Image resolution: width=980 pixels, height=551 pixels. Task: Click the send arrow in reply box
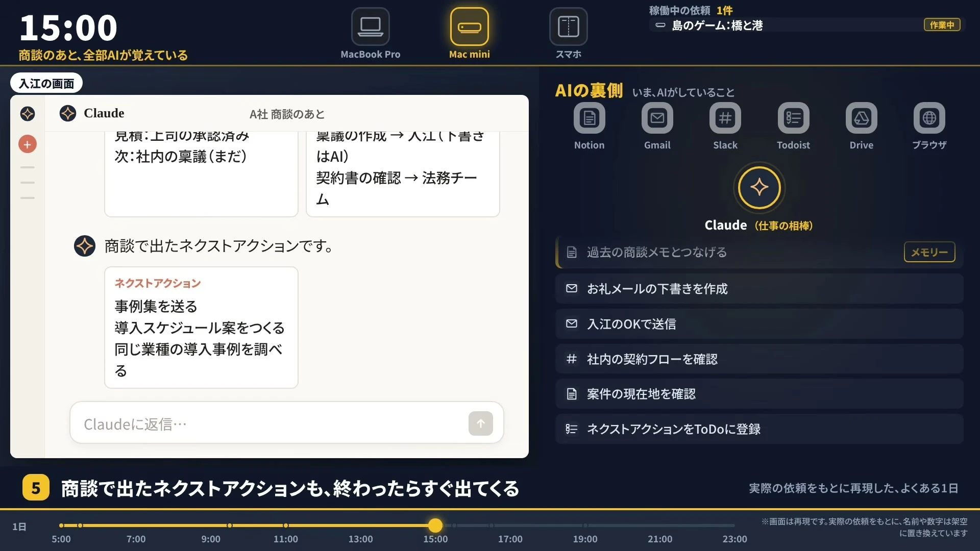coord(480,423)
